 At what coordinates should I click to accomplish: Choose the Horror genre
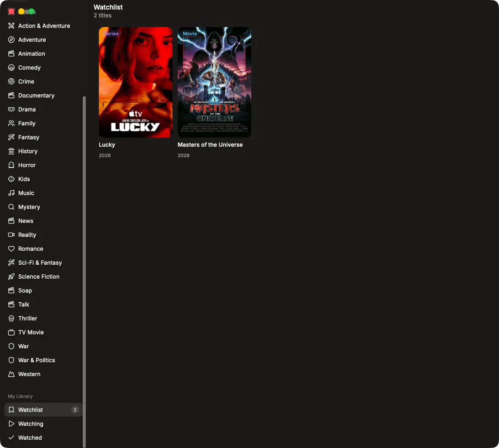pyautogui.click(x=44, y=165)
